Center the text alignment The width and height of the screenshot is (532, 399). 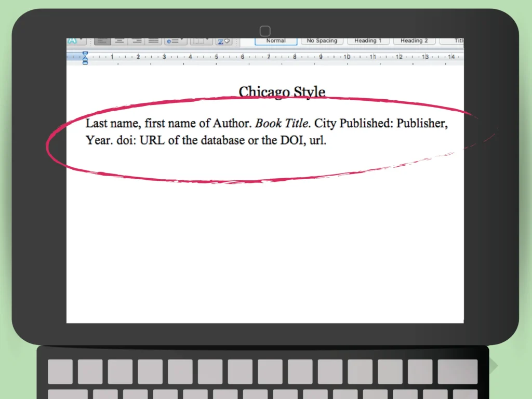click(x=119, y=41)
